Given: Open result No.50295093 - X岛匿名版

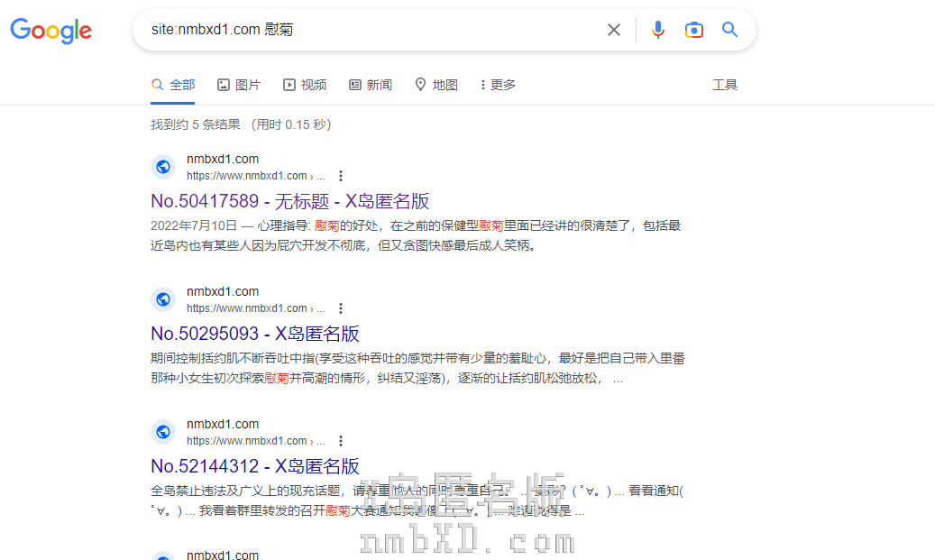Looking at the screenshot, I should click(x=255, y=334).
